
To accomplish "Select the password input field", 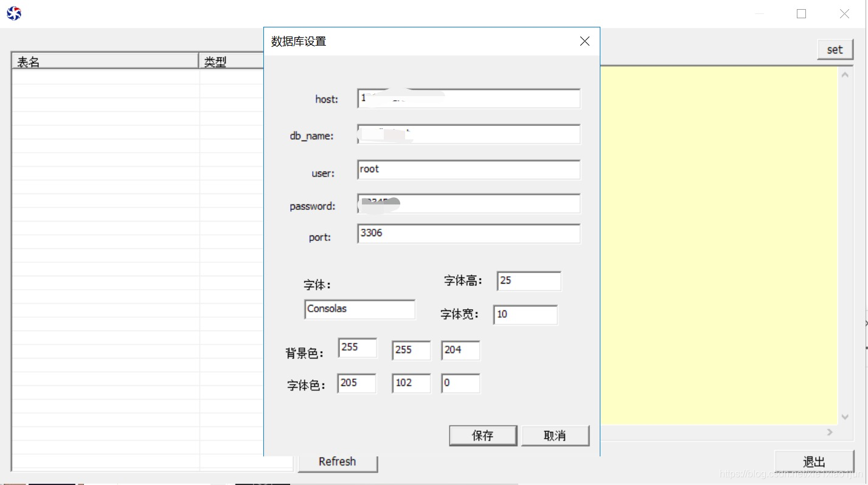I will (468, 204).
